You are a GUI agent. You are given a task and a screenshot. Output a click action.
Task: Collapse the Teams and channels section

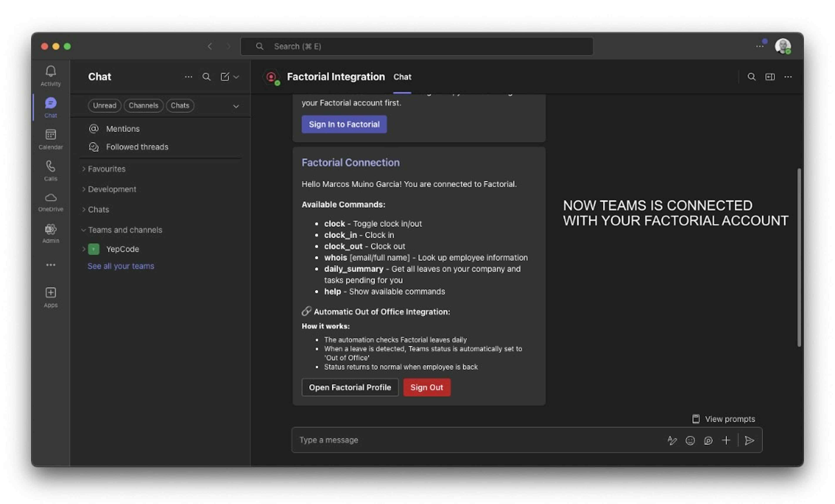coord(125,230)
